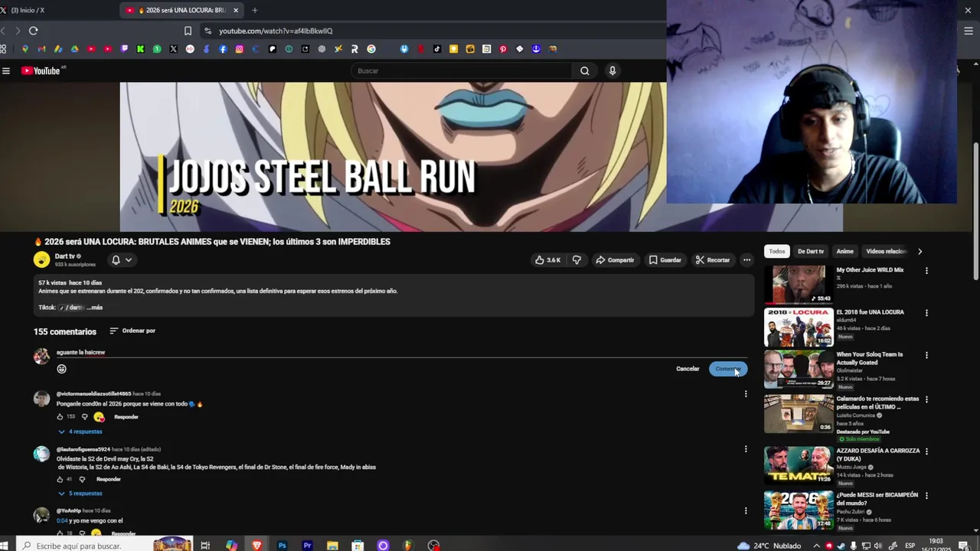Select the Todos filter chip

pyautogui.click(x=777, y=251)
